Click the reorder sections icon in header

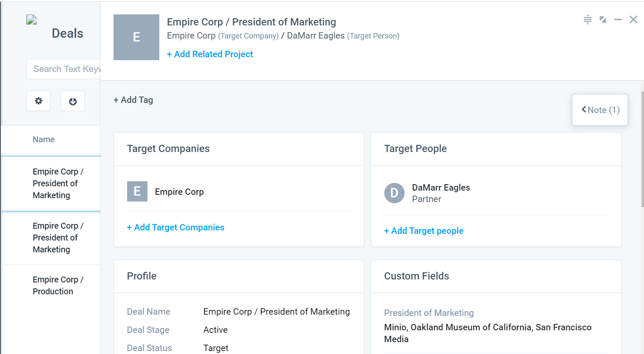point(587,19)
